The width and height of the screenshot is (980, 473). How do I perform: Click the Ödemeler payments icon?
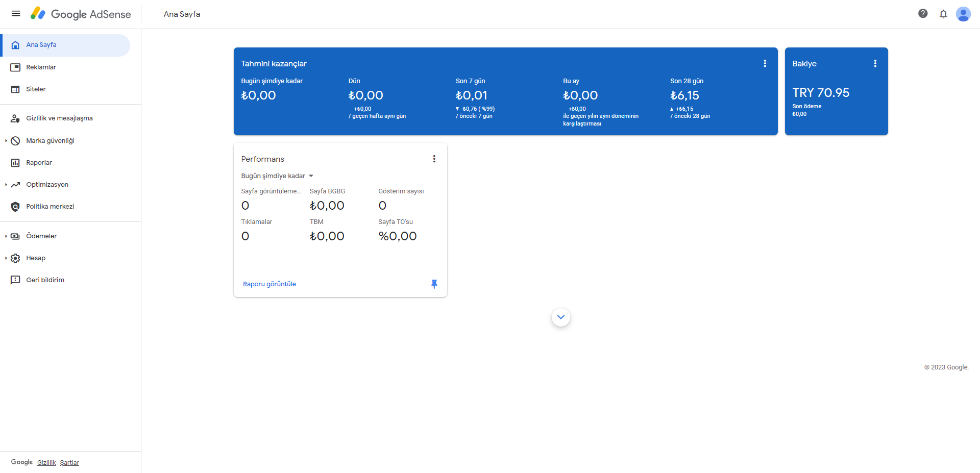(x=15, y=236)
